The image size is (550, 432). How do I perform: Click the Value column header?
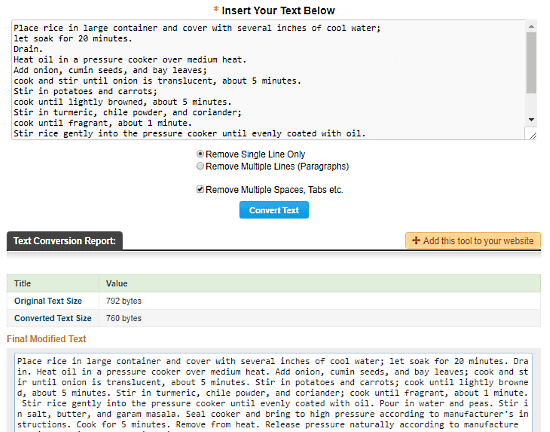(x=116, y=283)
